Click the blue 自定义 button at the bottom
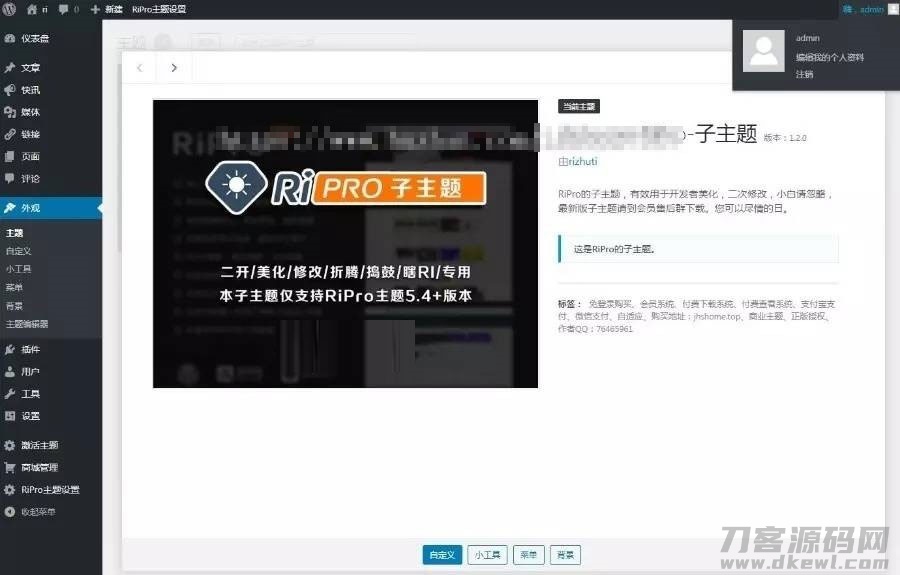 click(442, 555)
